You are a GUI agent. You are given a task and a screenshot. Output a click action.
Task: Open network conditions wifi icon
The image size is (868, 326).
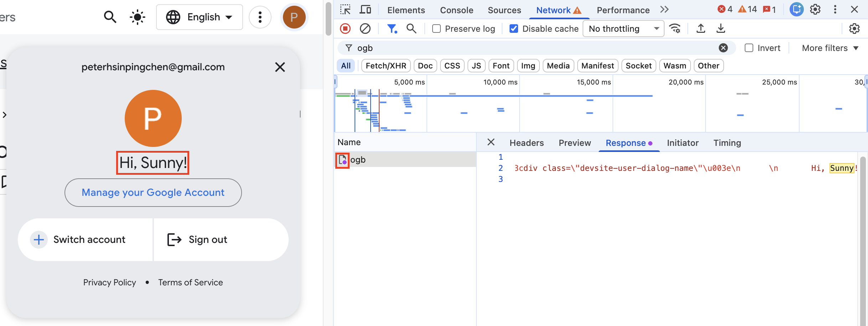(x=675, y=29)
